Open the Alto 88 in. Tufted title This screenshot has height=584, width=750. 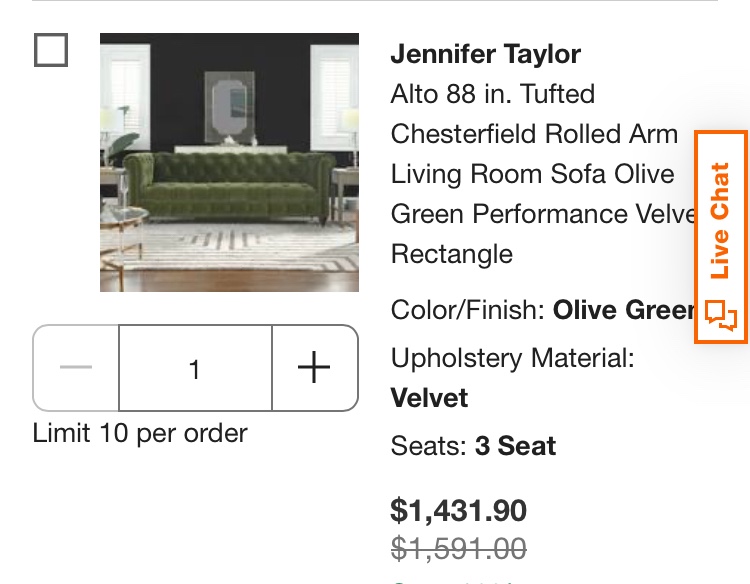493,94
